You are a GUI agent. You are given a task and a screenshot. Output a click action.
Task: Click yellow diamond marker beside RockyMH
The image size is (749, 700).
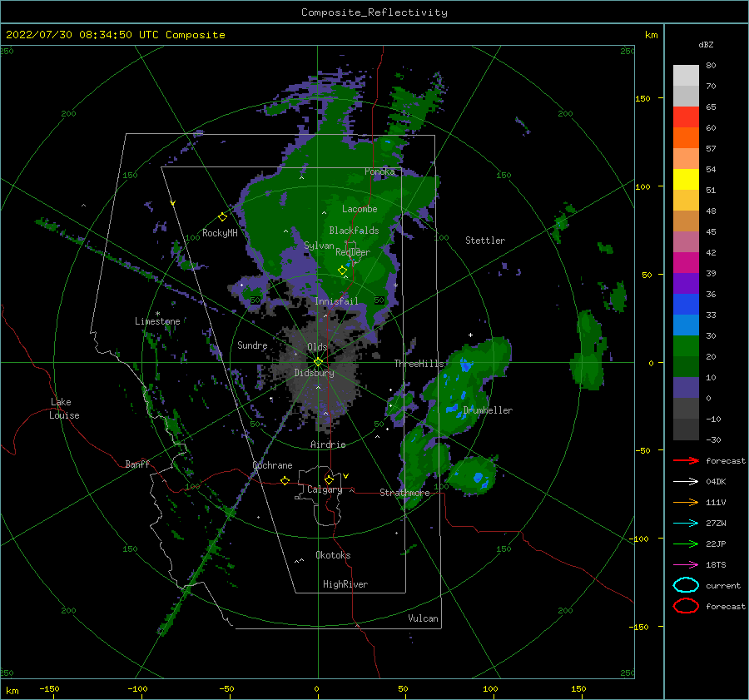(222, 217)
